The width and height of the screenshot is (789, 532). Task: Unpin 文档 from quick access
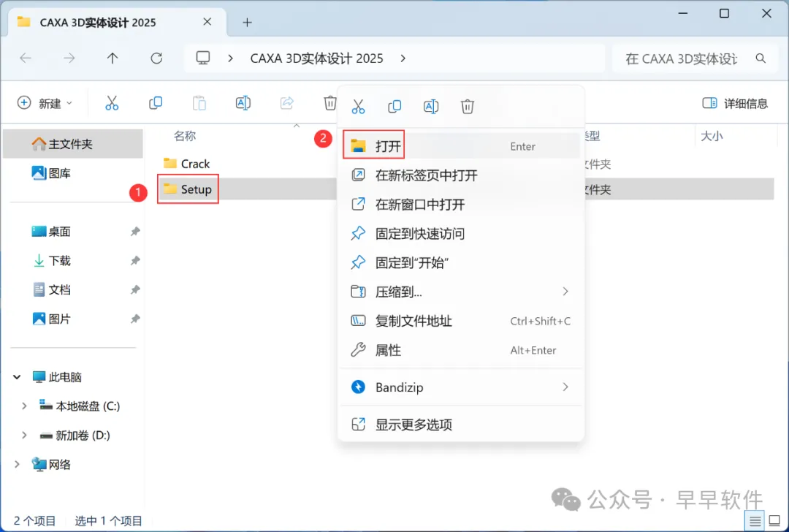click(x=135, y=290)
